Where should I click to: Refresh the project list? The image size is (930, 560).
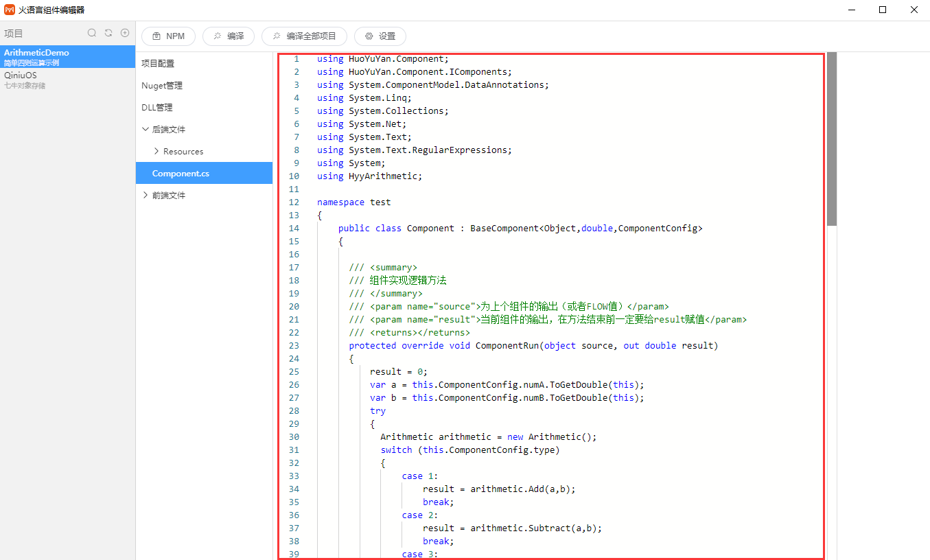(x=108, y=33)
